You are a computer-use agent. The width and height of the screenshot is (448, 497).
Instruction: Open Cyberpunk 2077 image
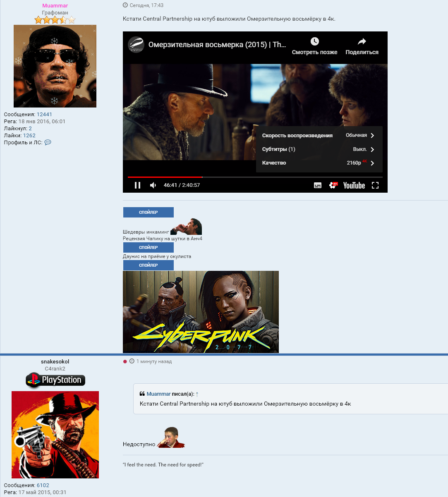pyautogui.click(x=201, y=312)
